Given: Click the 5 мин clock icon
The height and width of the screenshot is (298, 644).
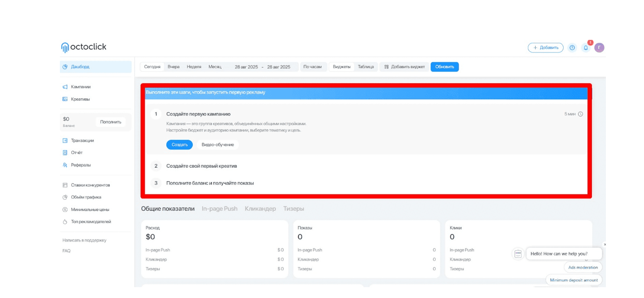Looking at the screenshot, I should click(x=581, y=114).
